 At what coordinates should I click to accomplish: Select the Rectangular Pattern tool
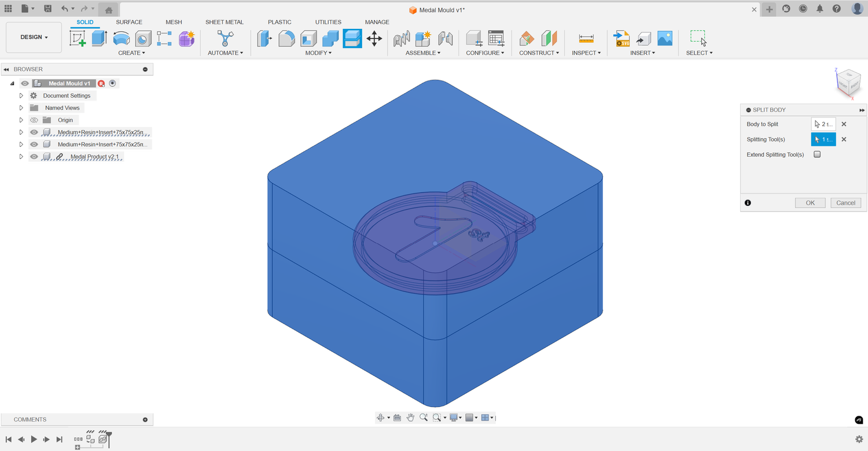[164, 39]
